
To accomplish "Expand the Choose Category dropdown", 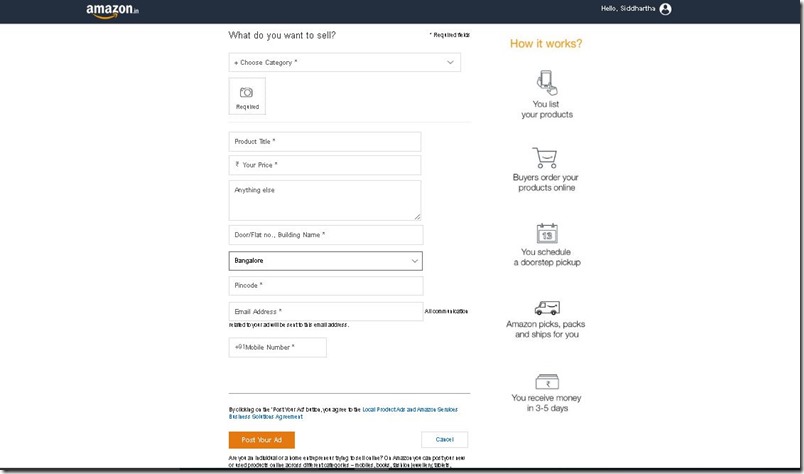I will (x=344, y=62).
